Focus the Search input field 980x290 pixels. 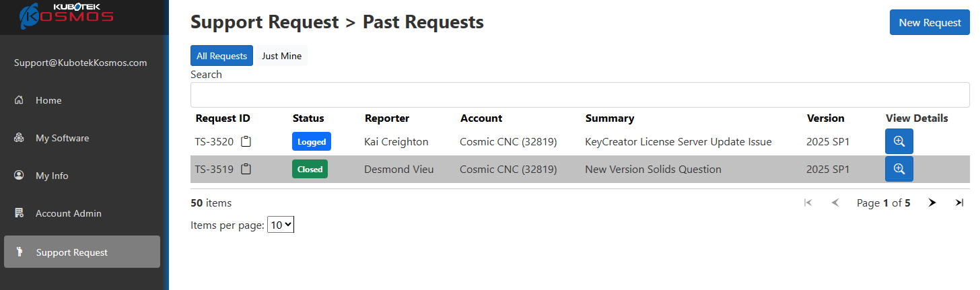(x=580, y=95)
